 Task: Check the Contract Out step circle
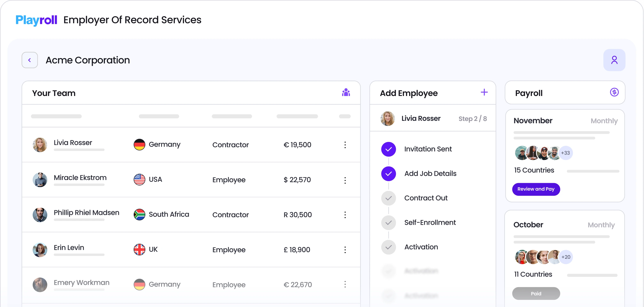click(388, 198)
